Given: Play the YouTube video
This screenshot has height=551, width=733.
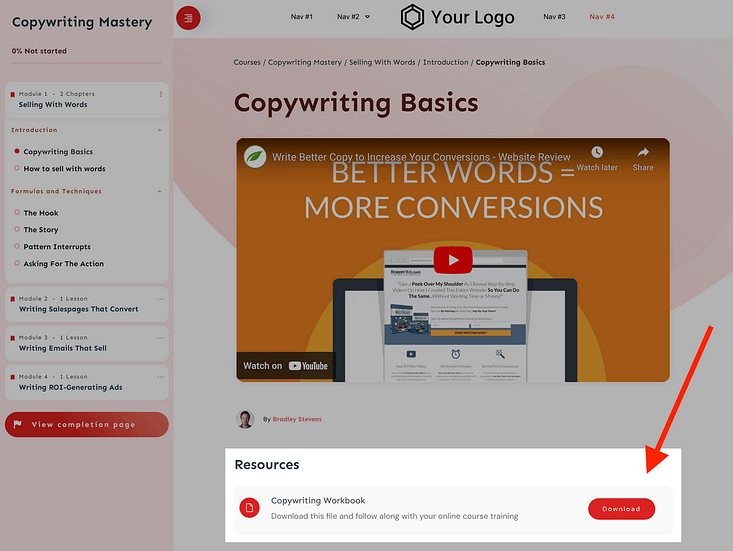Looking at the screenshot, I should click(x=453, y=260).
